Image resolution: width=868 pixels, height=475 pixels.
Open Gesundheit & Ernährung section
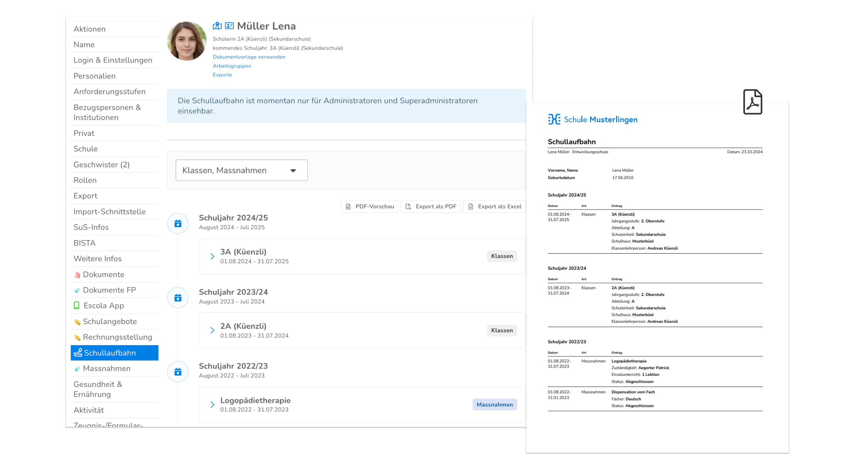pos(114,389)
